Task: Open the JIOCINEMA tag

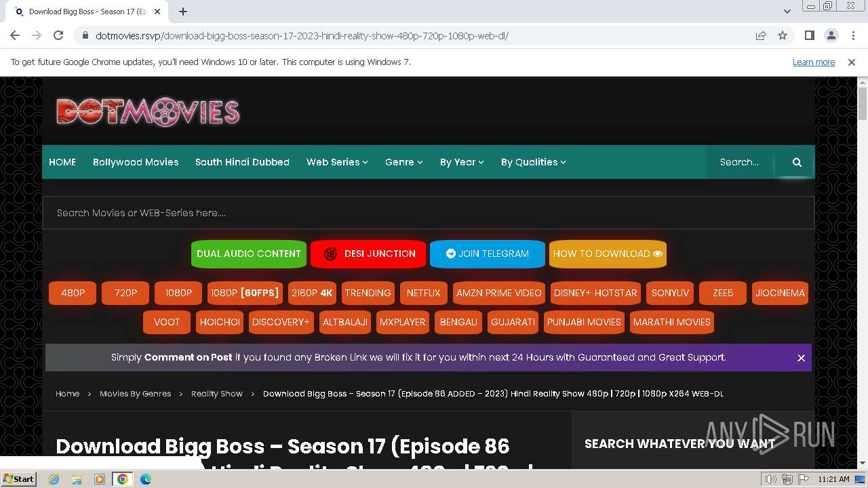Action: tap(780, 293)
